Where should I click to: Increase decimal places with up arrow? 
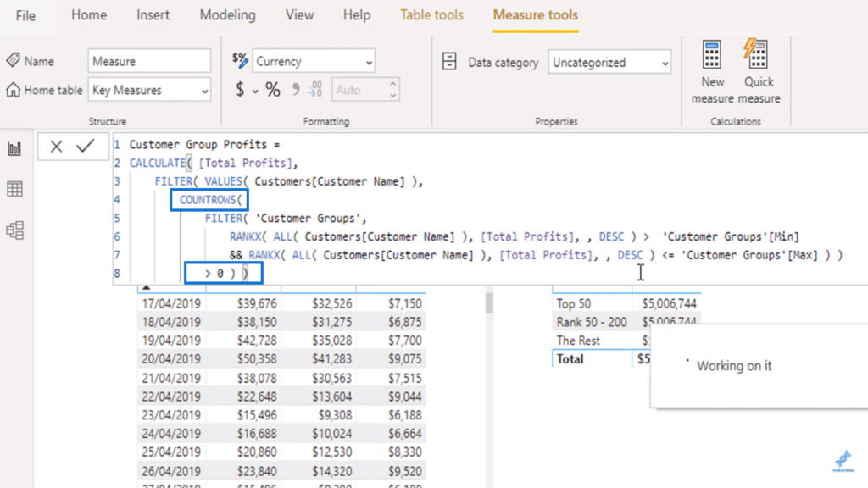392,84
